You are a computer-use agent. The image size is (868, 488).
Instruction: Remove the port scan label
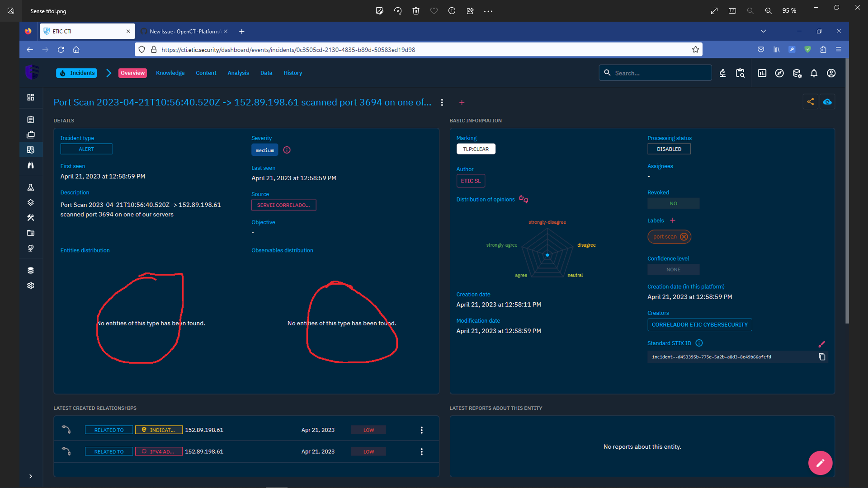[684, 237]
